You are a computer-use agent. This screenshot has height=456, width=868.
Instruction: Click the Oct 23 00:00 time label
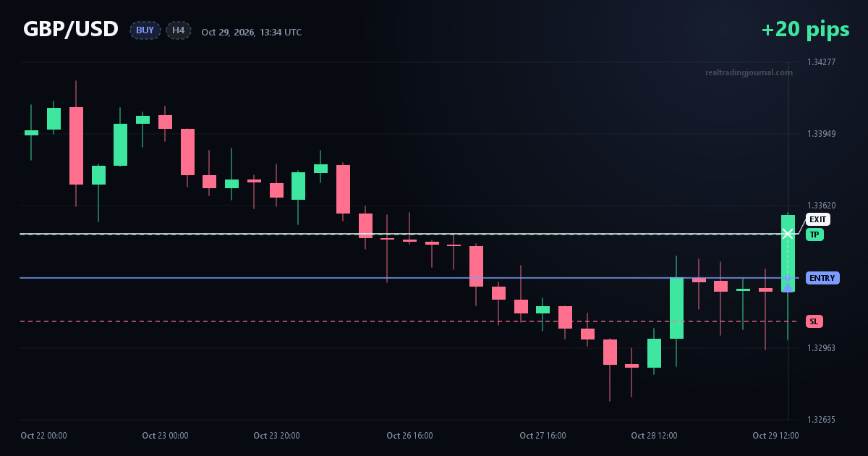(165, 436)
